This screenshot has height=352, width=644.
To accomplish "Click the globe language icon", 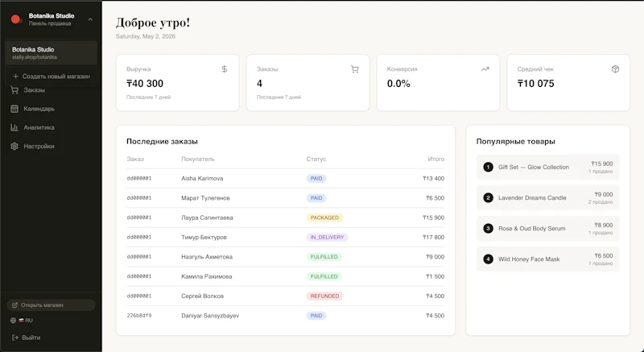I will click(13, 321).
